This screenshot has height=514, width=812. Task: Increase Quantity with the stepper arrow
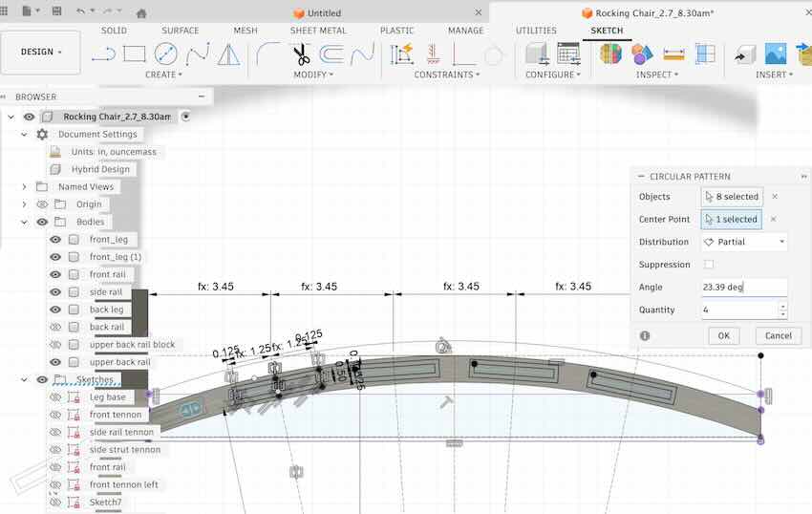(782, 307)
